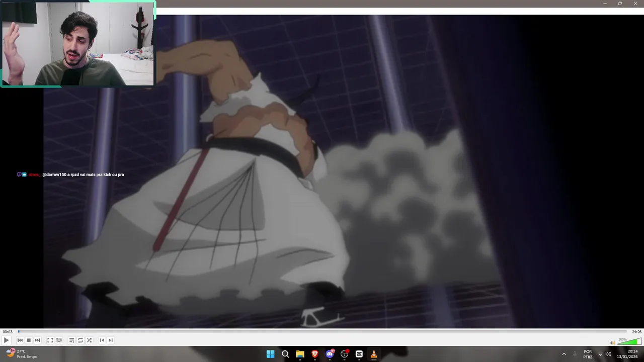Viewport: 644px width, 362px height.
Task: Toggle elapsed time display 00:03
Action: (7, 332)
